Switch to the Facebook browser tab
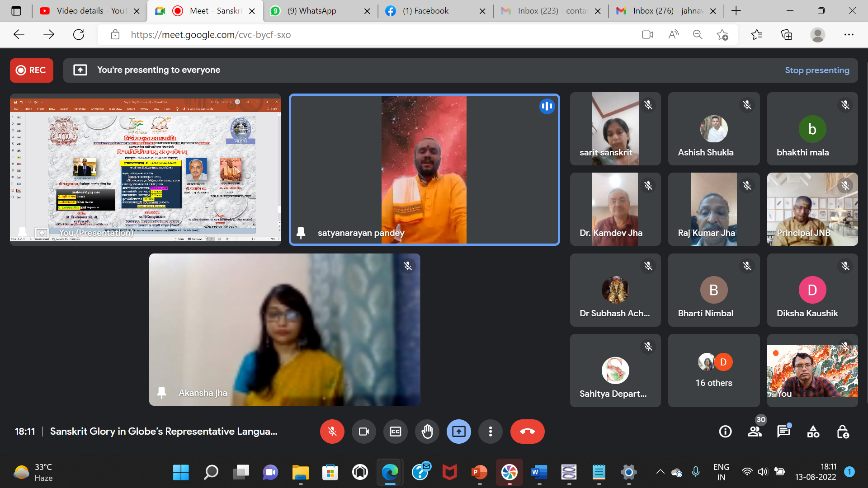Image resolution: width=868 pixels, height=488 pixels. [426, 11]
